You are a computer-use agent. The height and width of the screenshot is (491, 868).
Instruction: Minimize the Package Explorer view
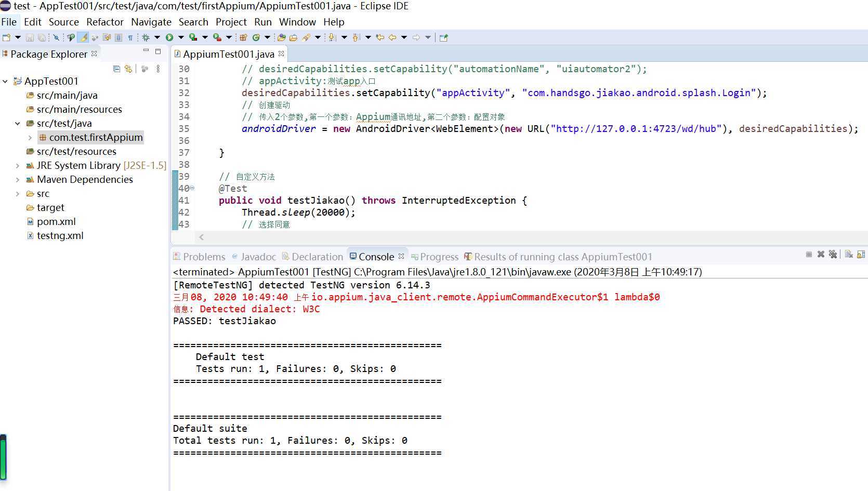pos(146,51)
